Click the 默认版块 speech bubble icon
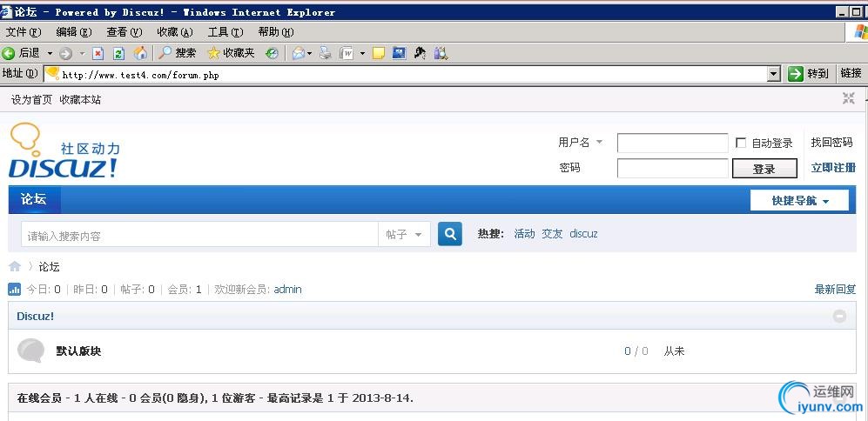Viewport: 868px width, 421px height. (30, 351)
